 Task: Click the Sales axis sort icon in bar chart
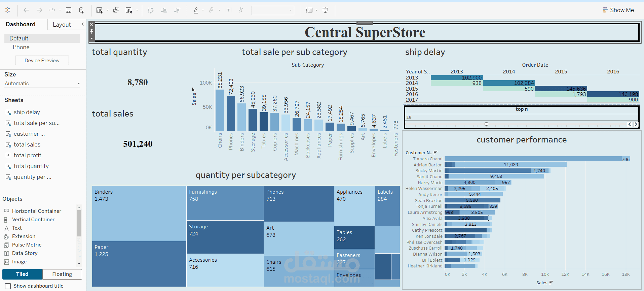pos(193,90)
